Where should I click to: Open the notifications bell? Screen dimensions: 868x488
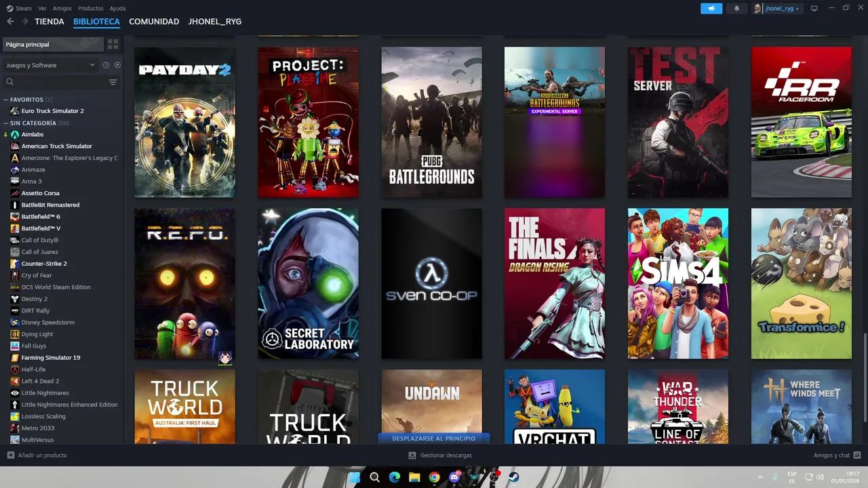[737, 8]
